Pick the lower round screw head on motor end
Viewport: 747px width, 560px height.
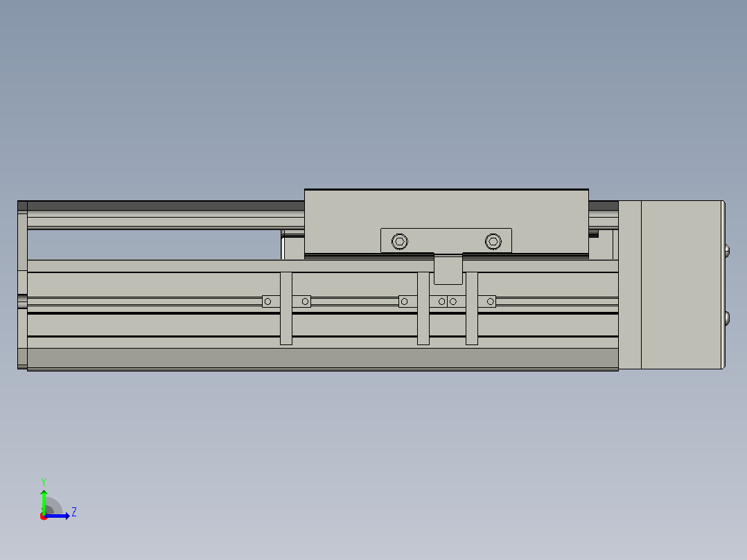727,318
